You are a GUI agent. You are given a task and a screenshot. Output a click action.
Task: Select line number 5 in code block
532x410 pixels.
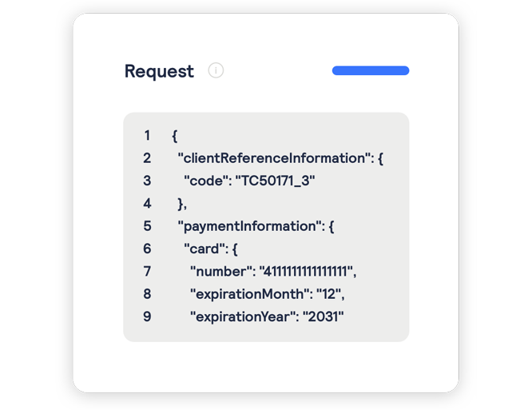pos(147,226)
